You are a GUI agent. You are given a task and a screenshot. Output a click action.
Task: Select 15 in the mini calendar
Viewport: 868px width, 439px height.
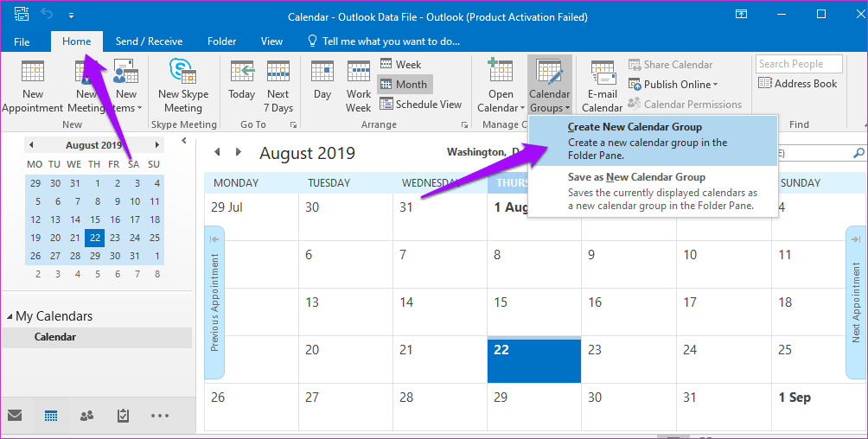[x=95, y=219]
